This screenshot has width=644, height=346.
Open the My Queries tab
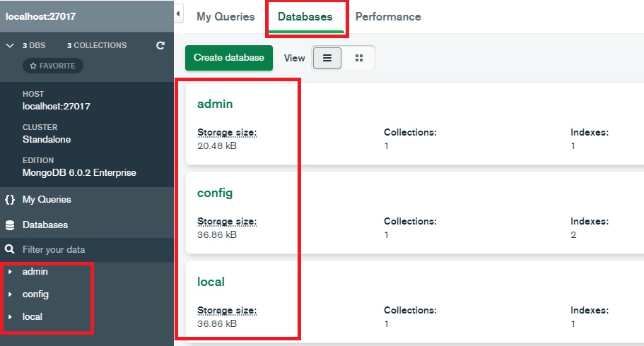(x=226, y=17)
